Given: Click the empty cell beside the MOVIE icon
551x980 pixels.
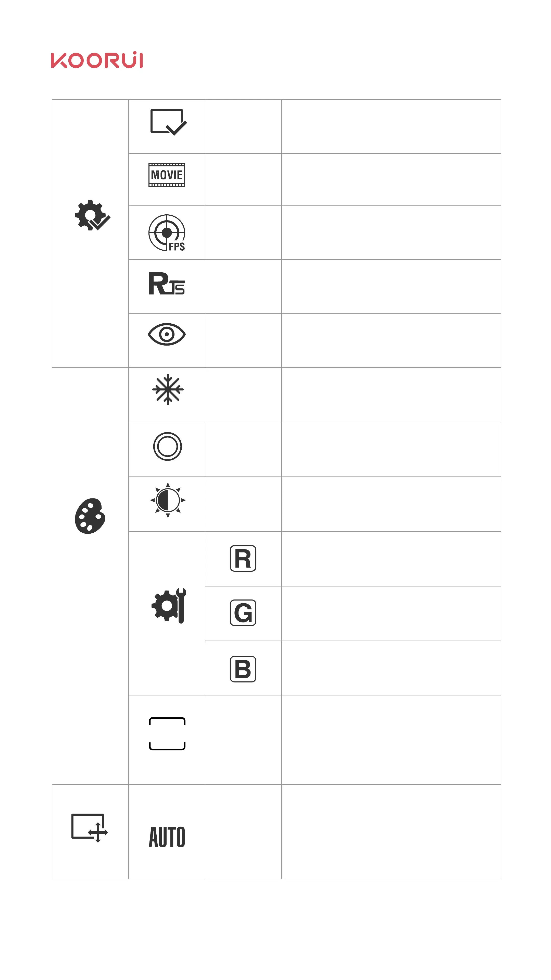Looking at the screenshot, I should point(243,180).
